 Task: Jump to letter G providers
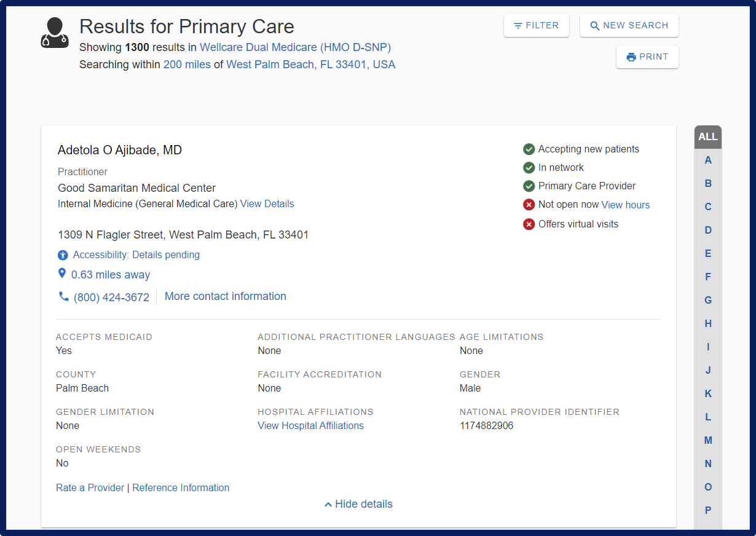(x=708, y=301)
